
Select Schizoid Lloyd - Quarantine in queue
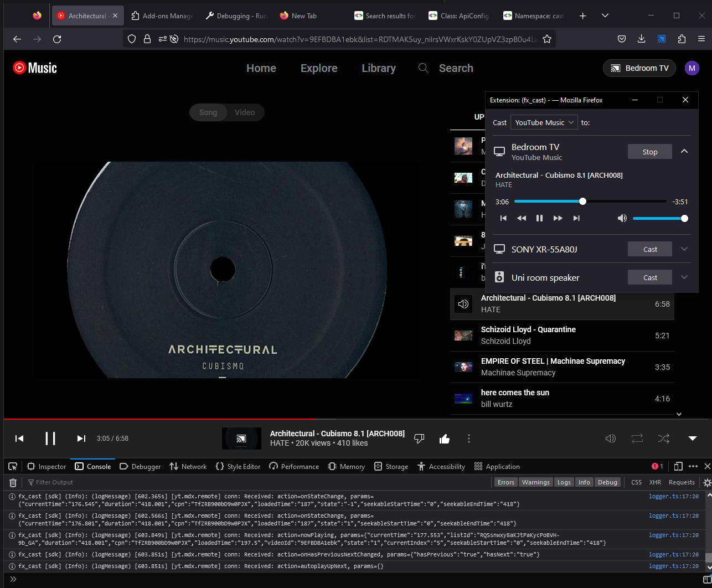pyautogui.click(x=562, y=335)
